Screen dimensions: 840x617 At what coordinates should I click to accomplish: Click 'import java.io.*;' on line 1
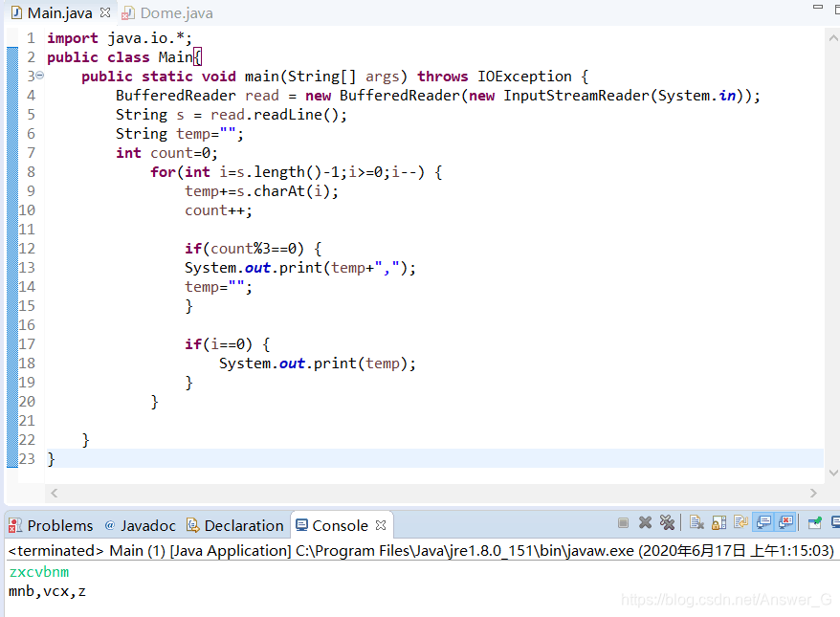pos(119,38)
